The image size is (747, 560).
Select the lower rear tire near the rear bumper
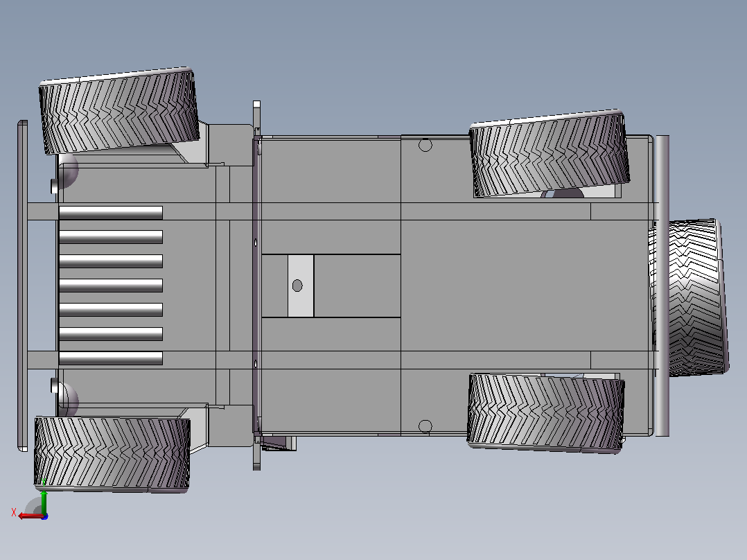(546, 413)
